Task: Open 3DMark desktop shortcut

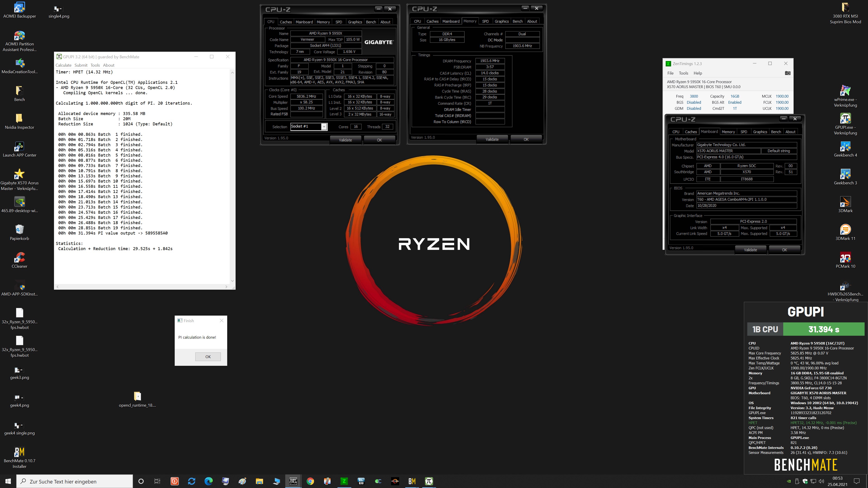Action: point(845,205)
